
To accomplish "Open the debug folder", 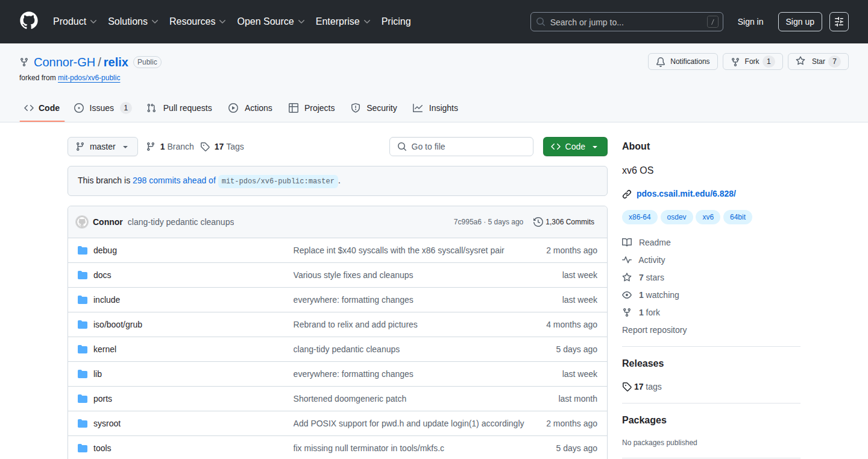I will click(105, 250).
